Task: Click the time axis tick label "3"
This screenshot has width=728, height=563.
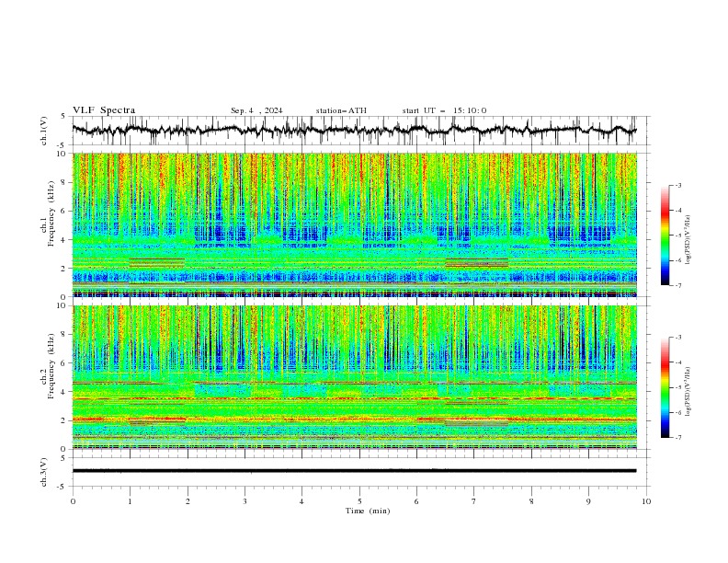Action: [x=245, y=501]
